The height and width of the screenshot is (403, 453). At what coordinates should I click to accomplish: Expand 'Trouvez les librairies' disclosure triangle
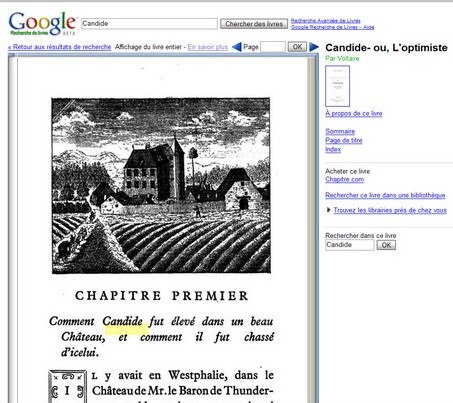pyautogui.click(x=328, y=210)
